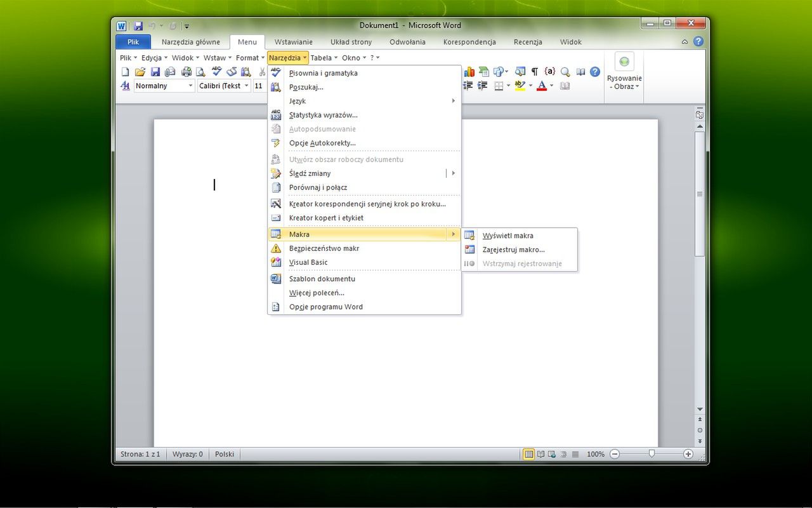
Task: Click the Save icon in Quick Access Toolbar
Action: pos(138,26)
